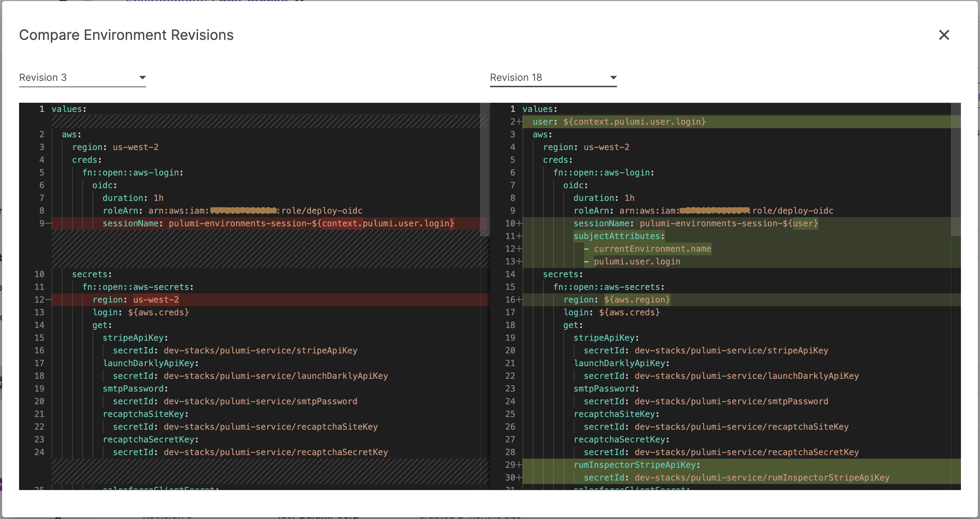
Task: Click the minus marker on left line 12
Action: [48, 300]
